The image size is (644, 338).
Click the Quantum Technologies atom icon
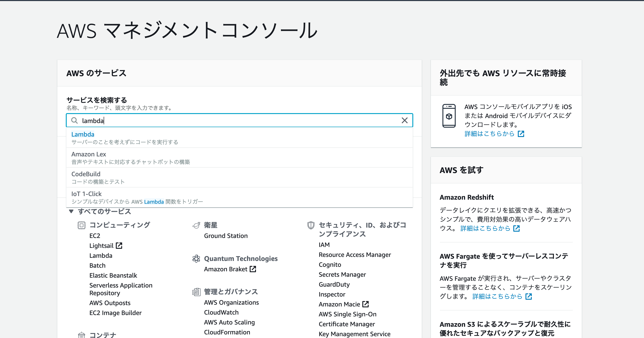point(196,259)
